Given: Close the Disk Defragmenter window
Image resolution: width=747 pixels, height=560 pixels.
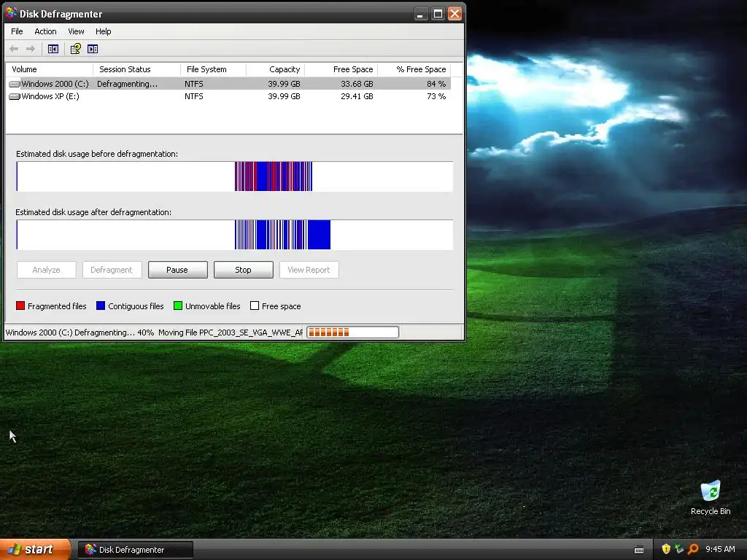Looking at the screenshot, I should pos(455,14).
